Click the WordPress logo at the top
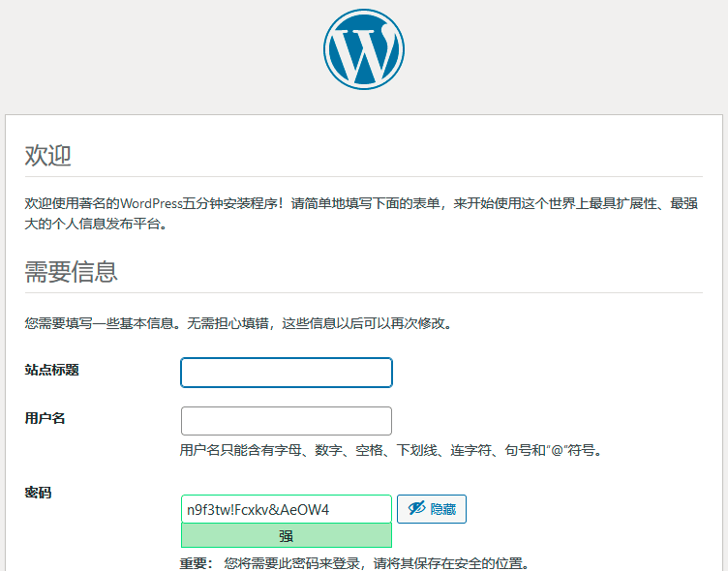 pyautogui.click(x=364, y=49)
